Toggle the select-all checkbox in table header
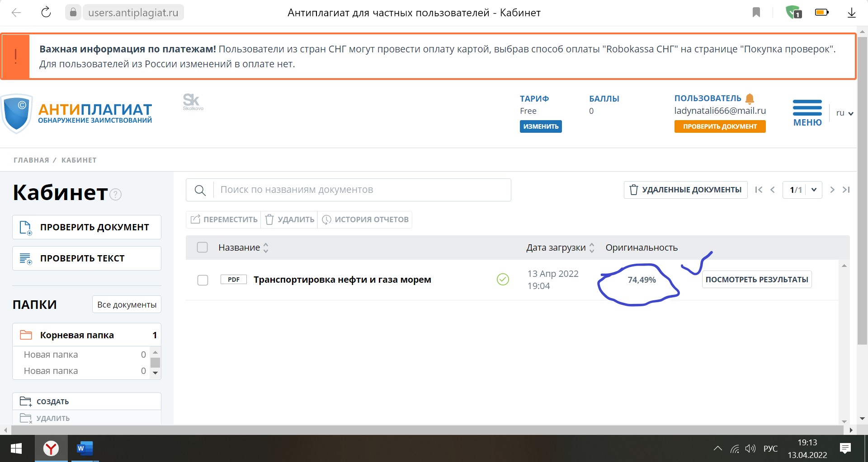Screen dimensions: 868x462 pos(202,247)
